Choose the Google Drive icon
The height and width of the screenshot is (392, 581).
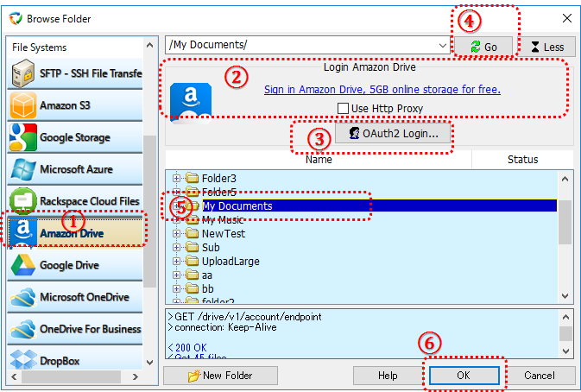tap(23, 265)
